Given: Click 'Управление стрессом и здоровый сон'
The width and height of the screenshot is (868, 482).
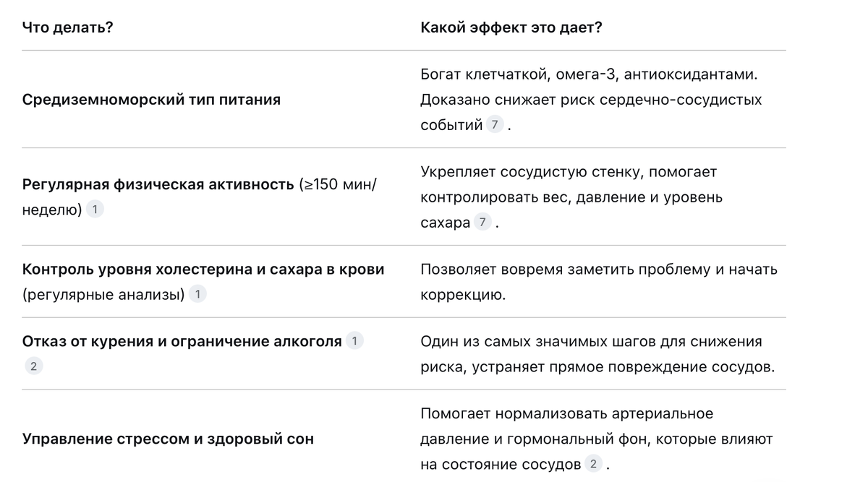Looking at the screenshot, I should point(168,439).
